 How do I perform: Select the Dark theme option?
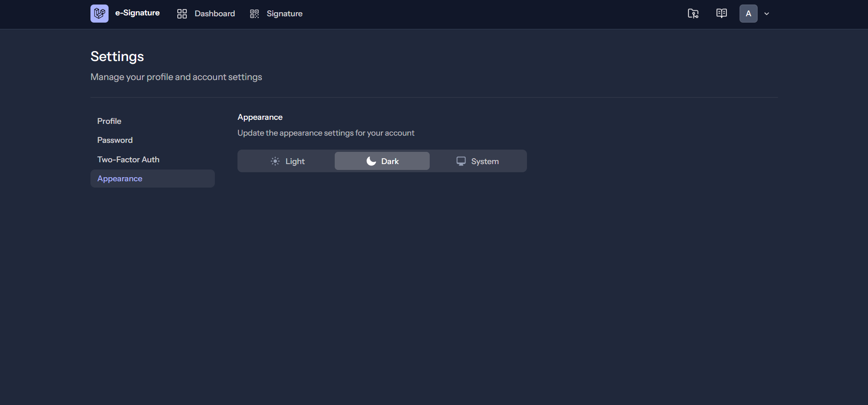pyautogui.click(x=382, y=161)
